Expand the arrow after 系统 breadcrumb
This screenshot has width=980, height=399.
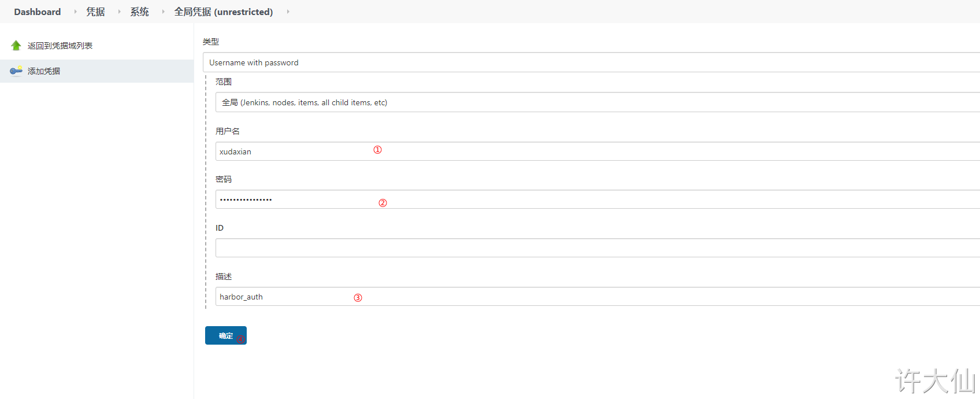tap(163, 12)
